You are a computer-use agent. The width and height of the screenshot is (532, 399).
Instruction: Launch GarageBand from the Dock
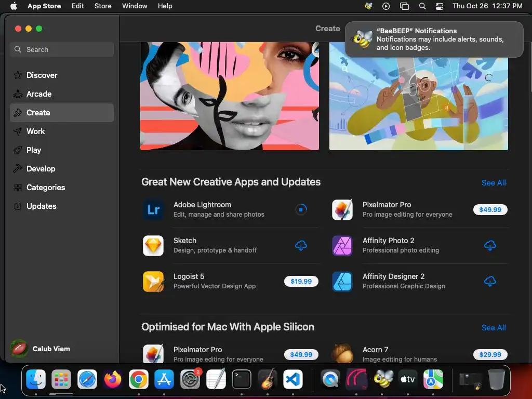click(x=268, y=379)
